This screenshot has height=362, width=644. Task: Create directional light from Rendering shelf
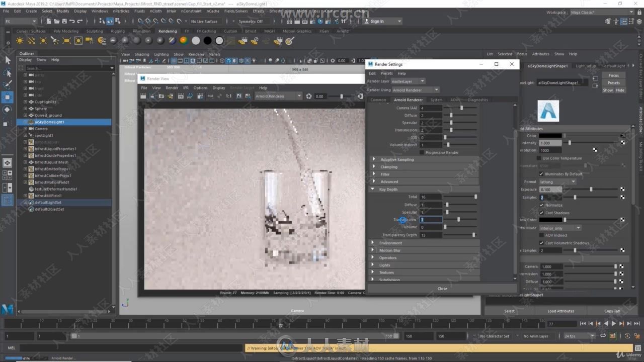coord(31,41)
